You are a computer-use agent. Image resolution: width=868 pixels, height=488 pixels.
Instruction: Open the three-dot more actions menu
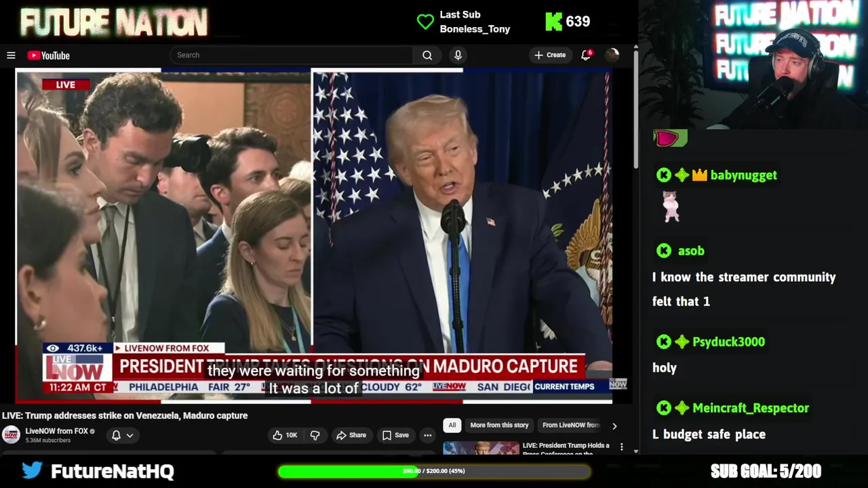427,435
